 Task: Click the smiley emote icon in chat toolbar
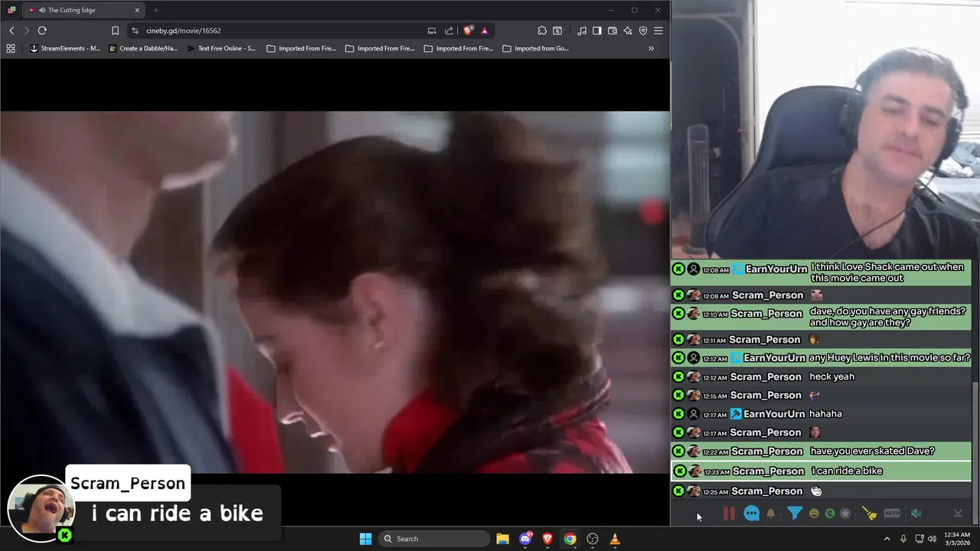814,514
